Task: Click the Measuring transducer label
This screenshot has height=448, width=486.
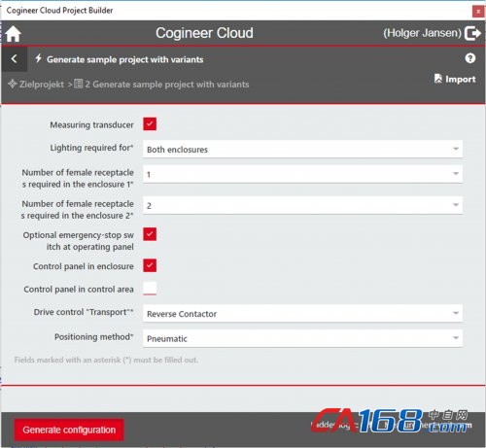Action: coord(91,124)
